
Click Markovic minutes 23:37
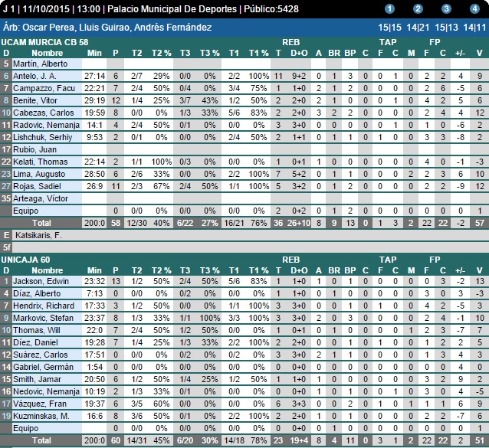94,318
